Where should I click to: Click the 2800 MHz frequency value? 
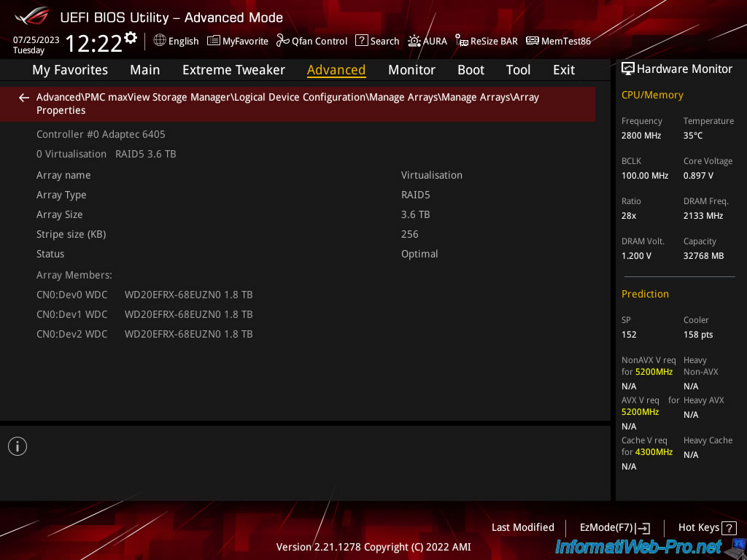[640, 135]
